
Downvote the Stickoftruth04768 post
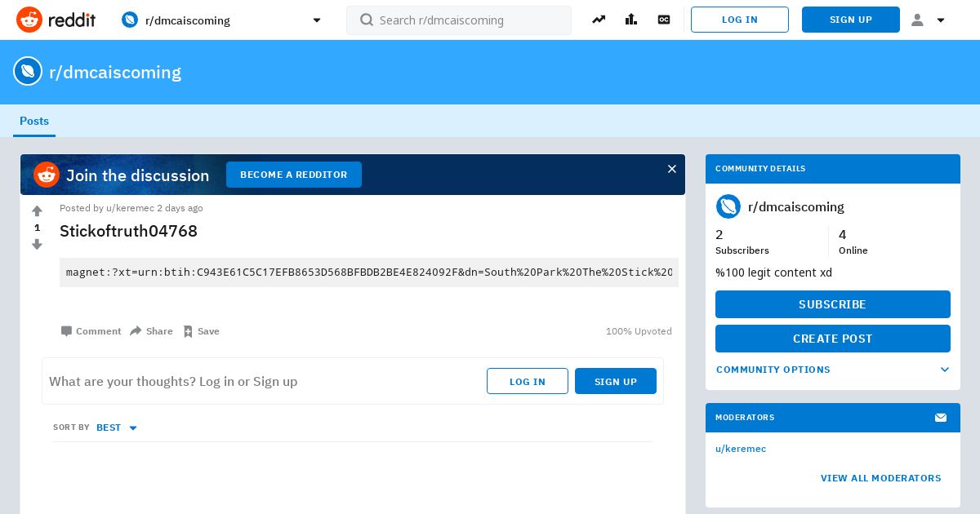pyautogui.click(x=37, y=244)
